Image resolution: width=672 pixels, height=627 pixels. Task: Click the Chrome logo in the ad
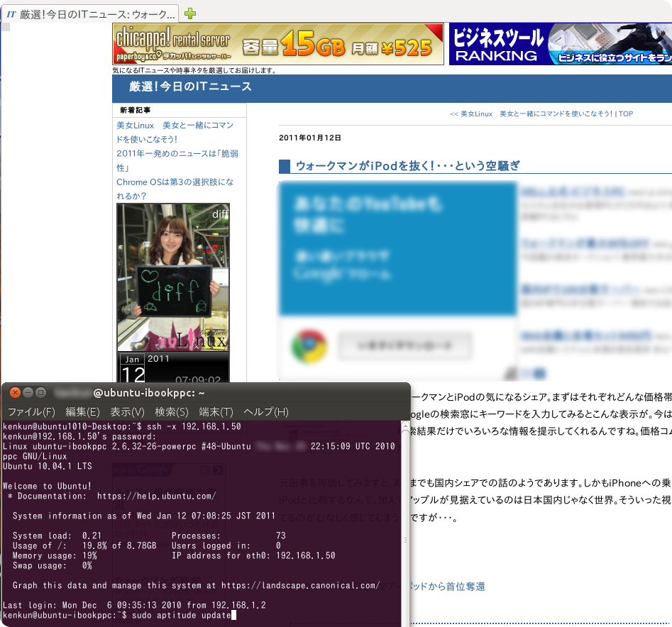tap(309, 345)
